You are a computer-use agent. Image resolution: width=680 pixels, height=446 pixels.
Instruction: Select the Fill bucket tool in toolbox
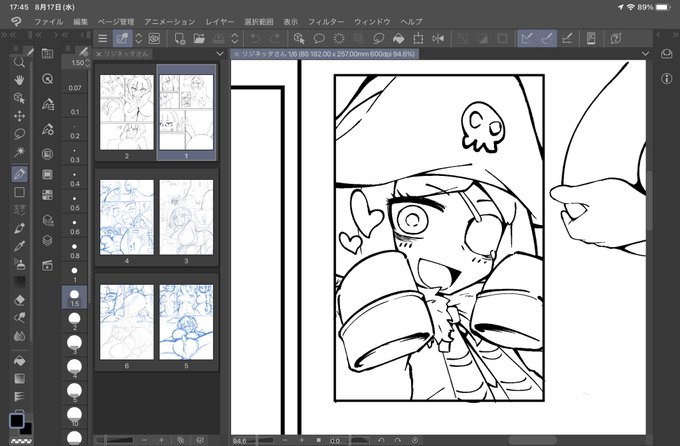(x=19, y=361)
